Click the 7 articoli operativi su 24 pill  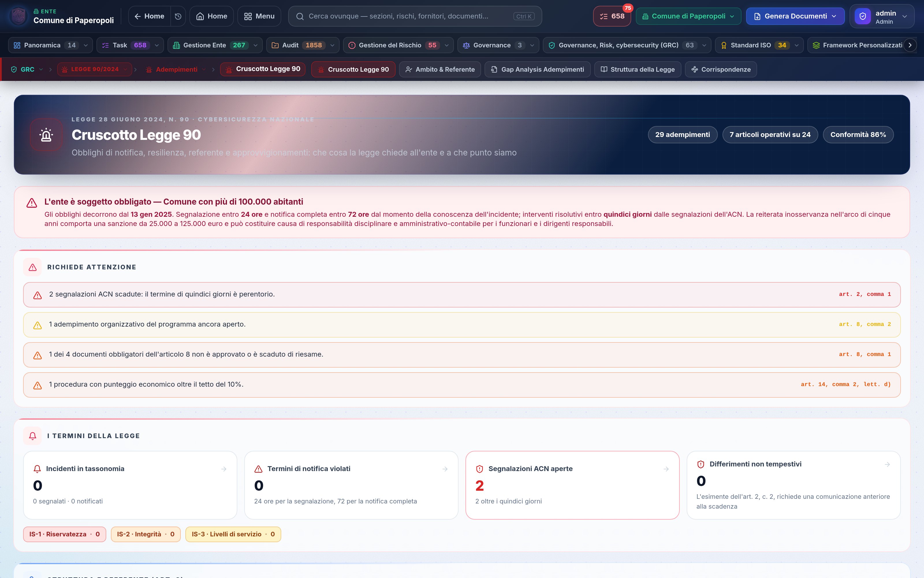point(770,135)
